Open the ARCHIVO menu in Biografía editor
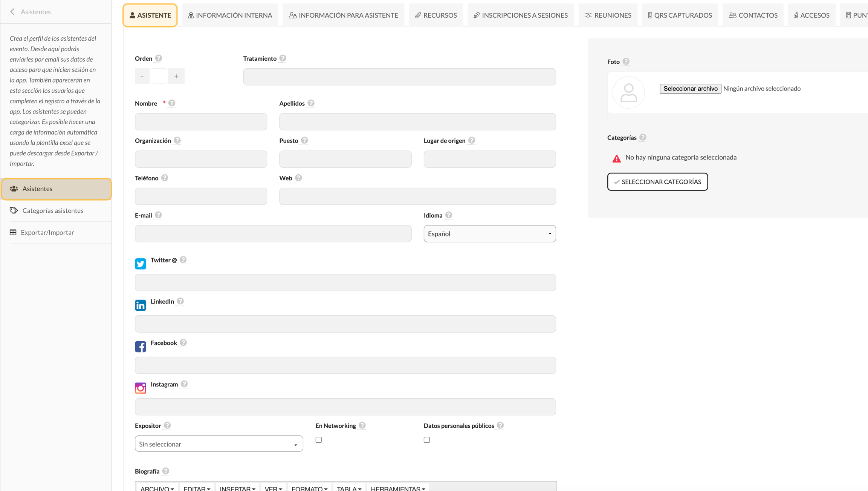This screenshot has height=491, width=868. 157,488
